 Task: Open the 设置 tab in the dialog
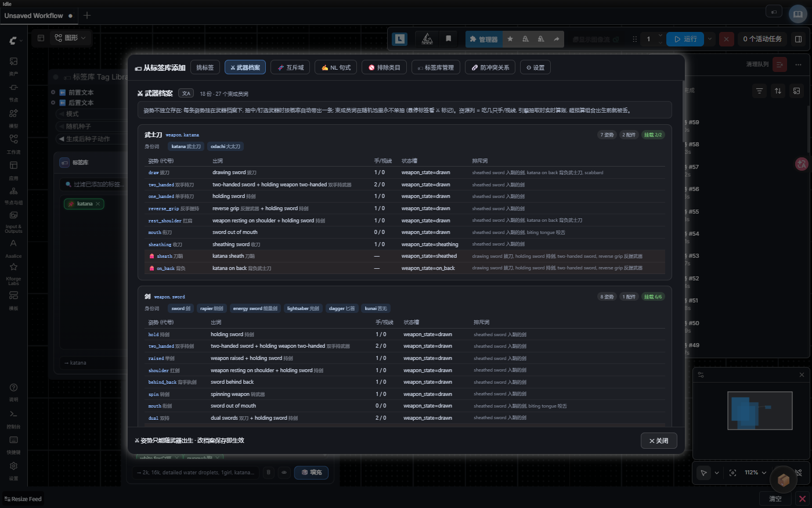535,67
